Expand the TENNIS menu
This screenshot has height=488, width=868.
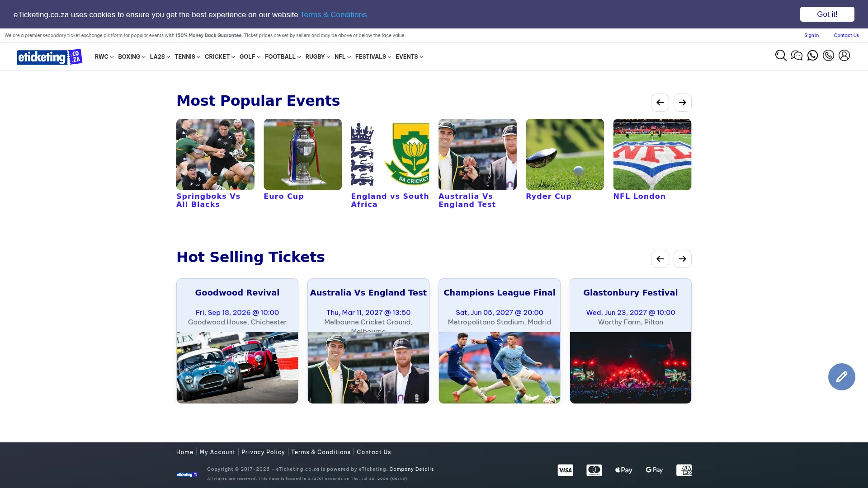click(x=187, y=57)
